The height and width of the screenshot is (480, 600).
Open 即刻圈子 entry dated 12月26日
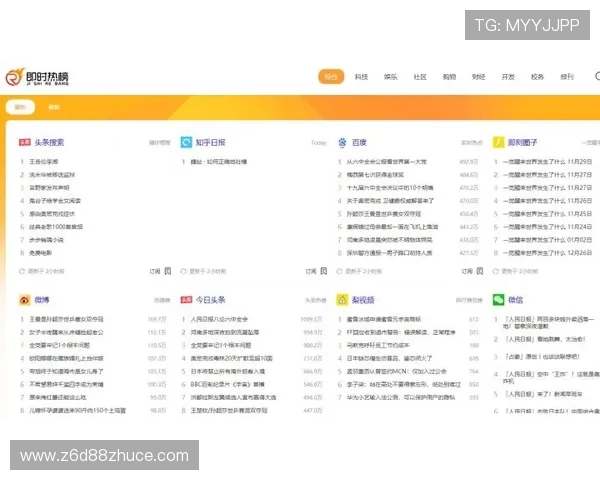[x=547, y=253]
